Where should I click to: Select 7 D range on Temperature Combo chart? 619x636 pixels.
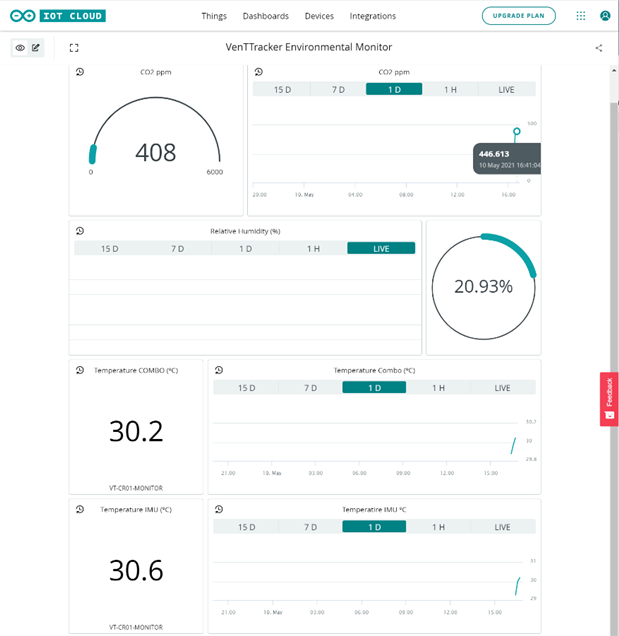pyautogui.click(x=310, y=388)
